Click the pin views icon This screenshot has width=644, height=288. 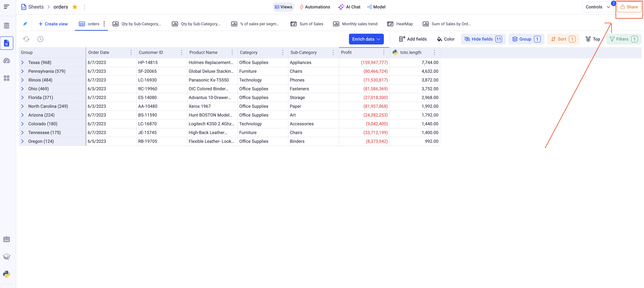click(25, 24)
